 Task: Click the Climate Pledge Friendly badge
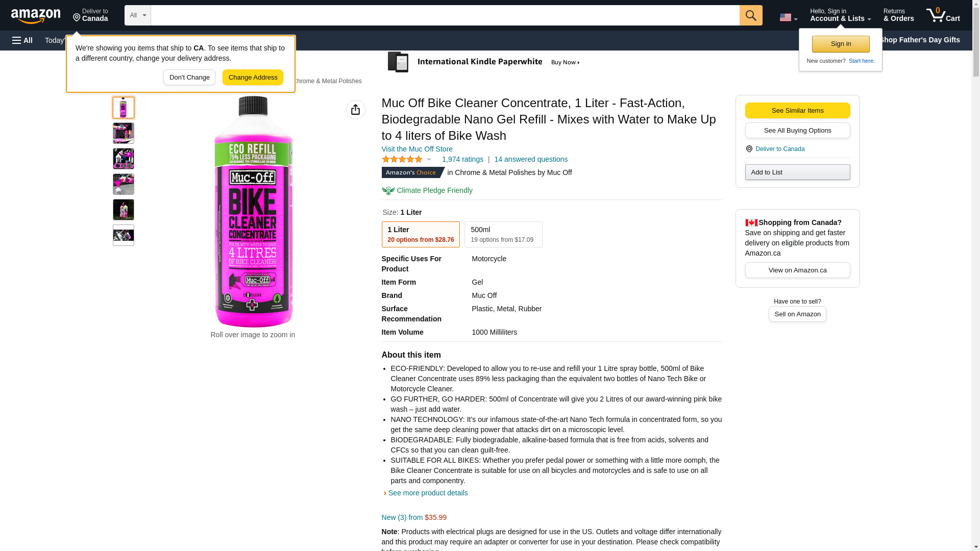click(x=427, y=190)
